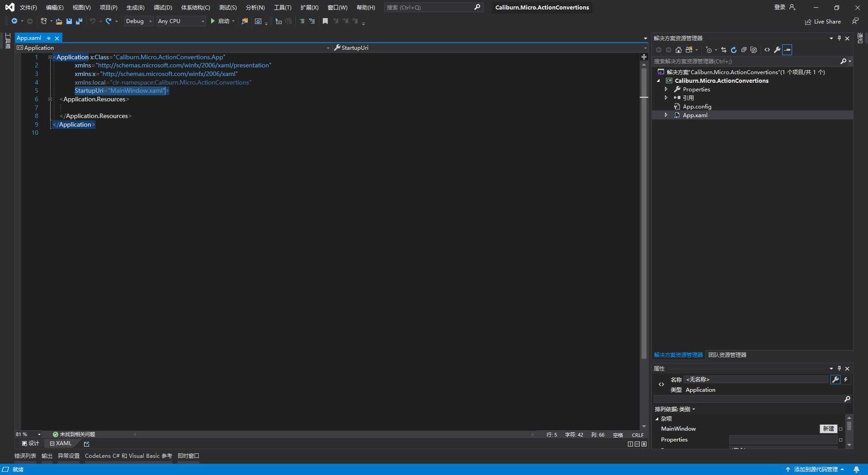Click the open file folder icon
The height and width of the screenshot is (475, 868).
click(x=59, y=21)
